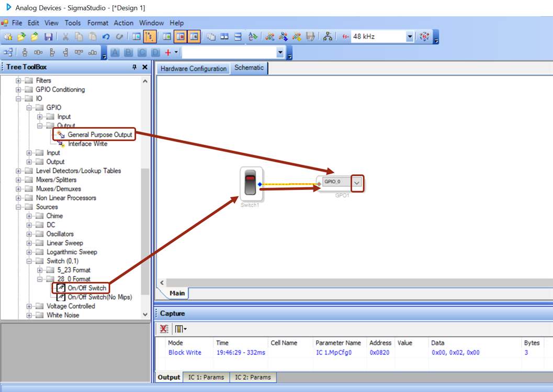
Task: Open the 48 kHz sample rate dropdown
Action: (410, 37)
